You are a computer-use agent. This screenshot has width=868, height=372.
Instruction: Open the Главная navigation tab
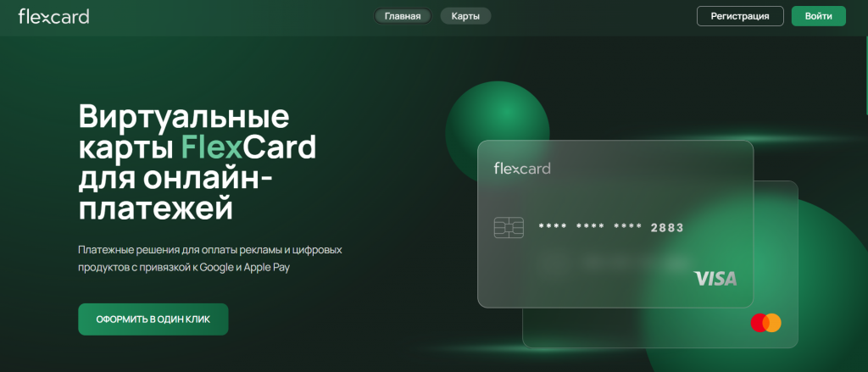pos(403,16)
